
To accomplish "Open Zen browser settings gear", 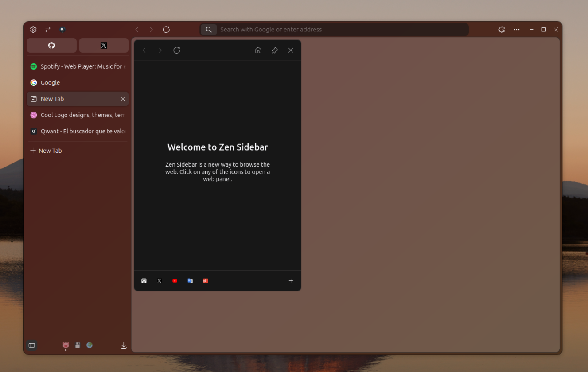I will 33,29.
